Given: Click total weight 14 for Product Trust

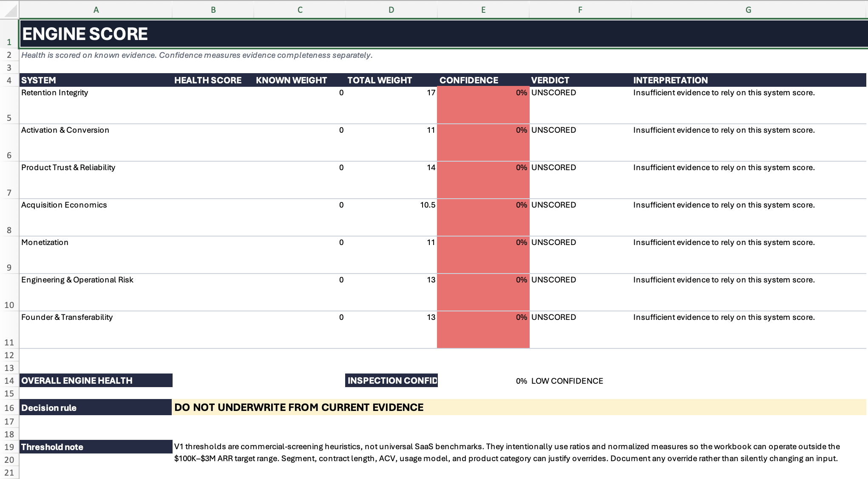Looking at the screenshot, I should pyautogui.click(x=391, y=180).
